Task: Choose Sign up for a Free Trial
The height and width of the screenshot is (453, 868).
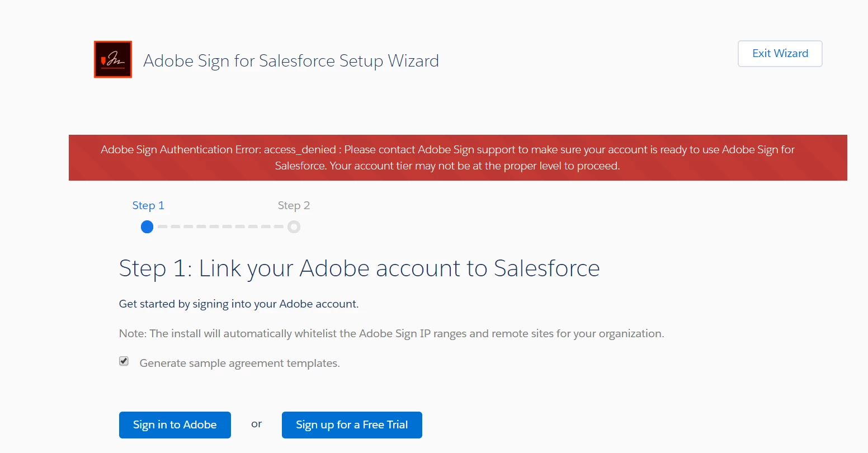Action: pyautogui.click(x=352, y=425)
